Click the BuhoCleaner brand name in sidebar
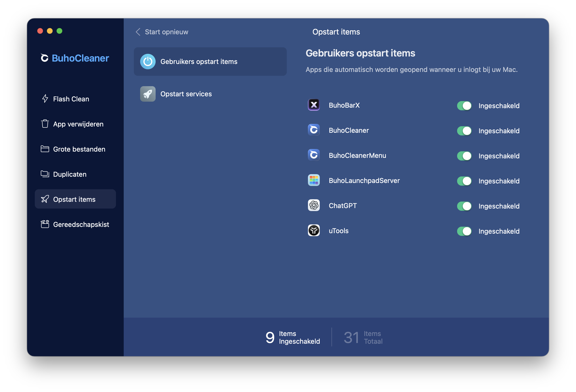The height and width of the screenshot is (392, 576). pos(80,58)
